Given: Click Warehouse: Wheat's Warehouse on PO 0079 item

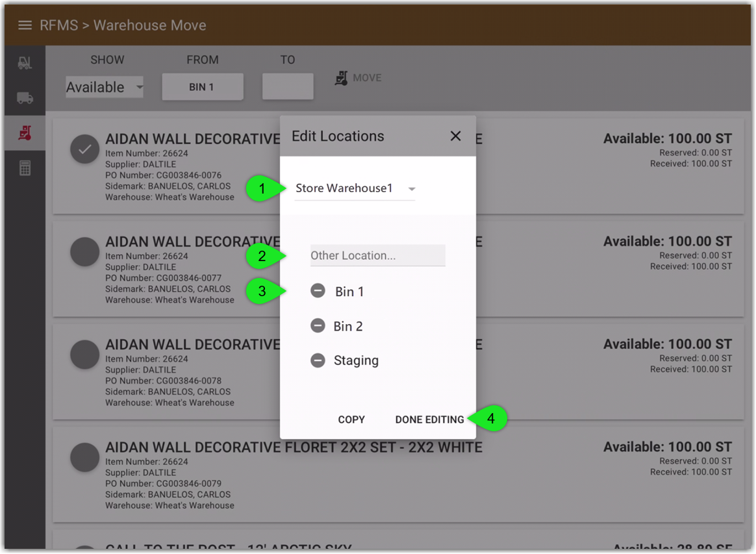Looking at the screenshot, I should (170, 505).
